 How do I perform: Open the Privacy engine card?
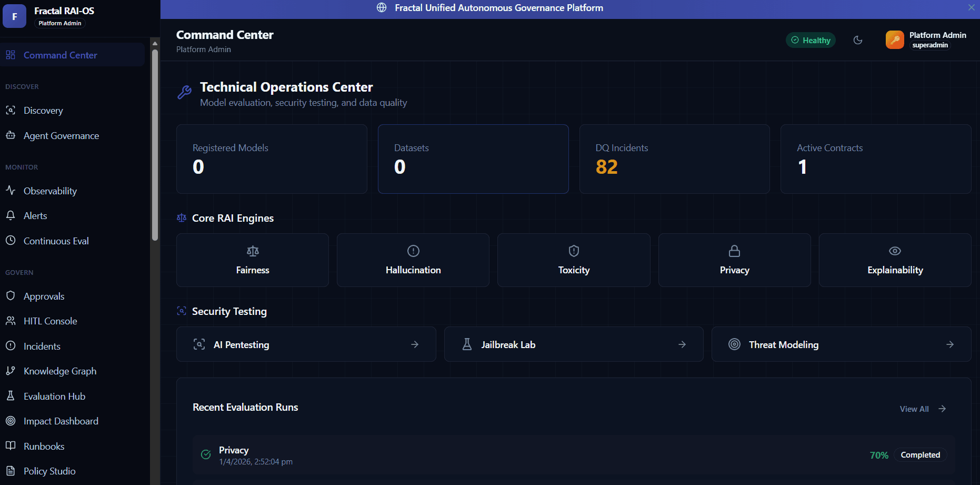[x=734, y=260]
